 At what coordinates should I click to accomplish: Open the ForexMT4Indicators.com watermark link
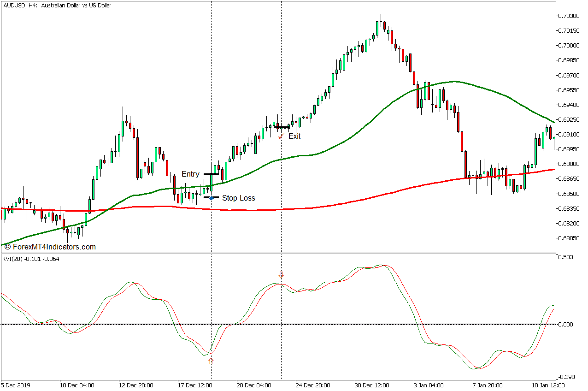(x=50, y=247)
